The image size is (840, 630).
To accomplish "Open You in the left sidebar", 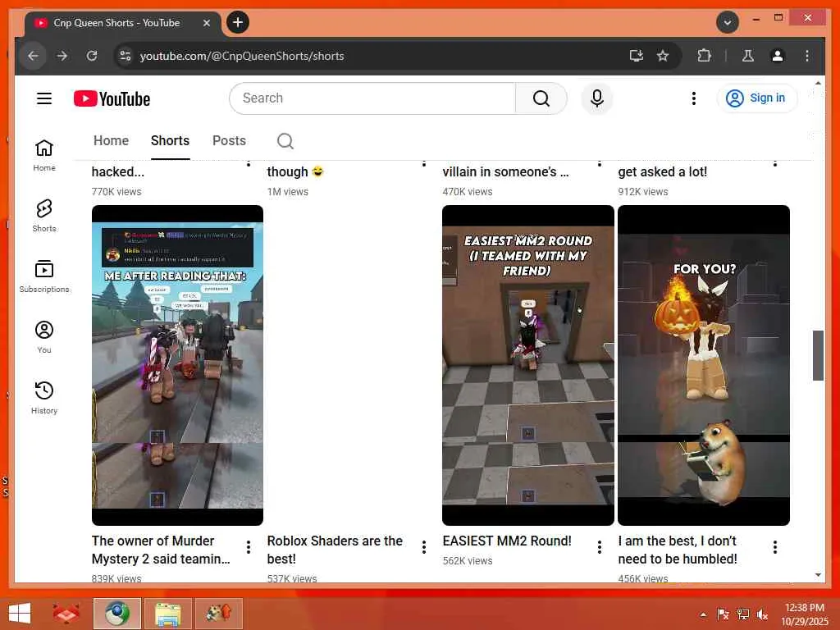I will [x=44, y=336].
